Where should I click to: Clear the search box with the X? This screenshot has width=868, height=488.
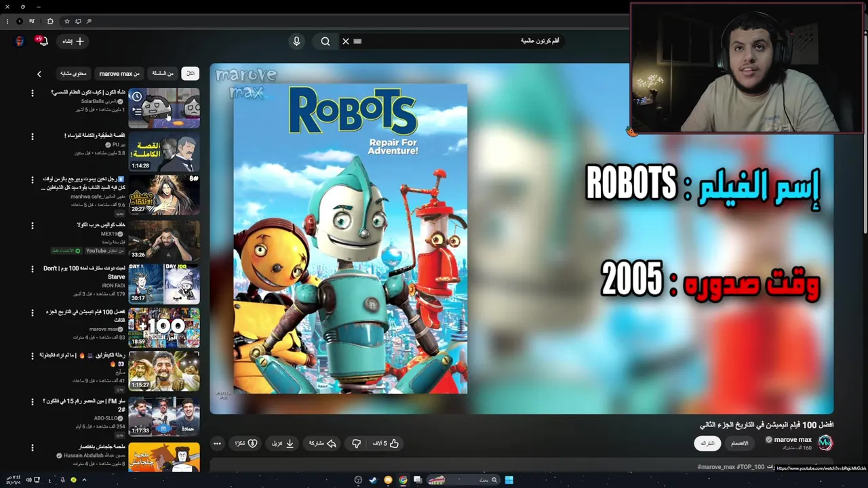coord(345,41)
